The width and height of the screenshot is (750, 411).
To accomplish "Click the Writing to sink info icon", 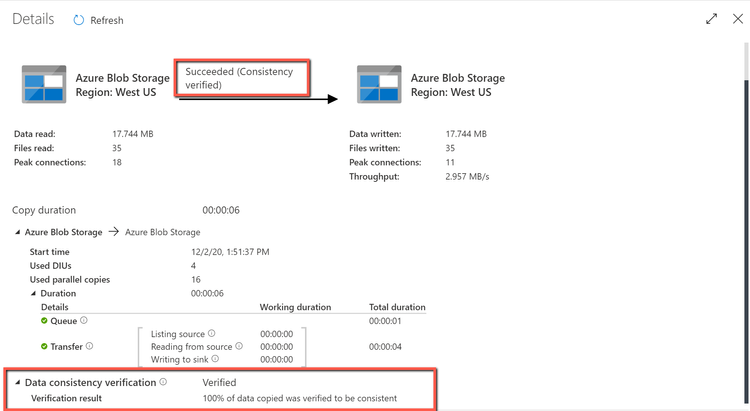I will [x=215, y=359].
